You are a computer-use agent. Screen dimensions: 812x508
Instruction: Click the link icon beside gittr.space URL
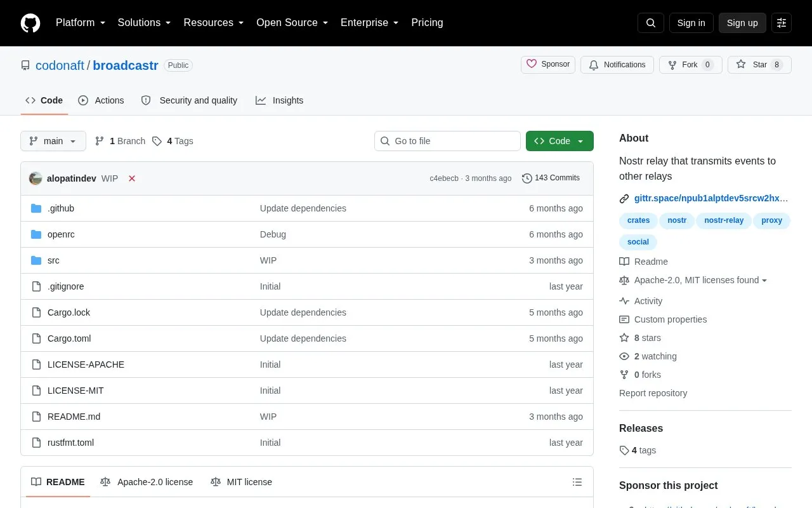click(624, 198)
